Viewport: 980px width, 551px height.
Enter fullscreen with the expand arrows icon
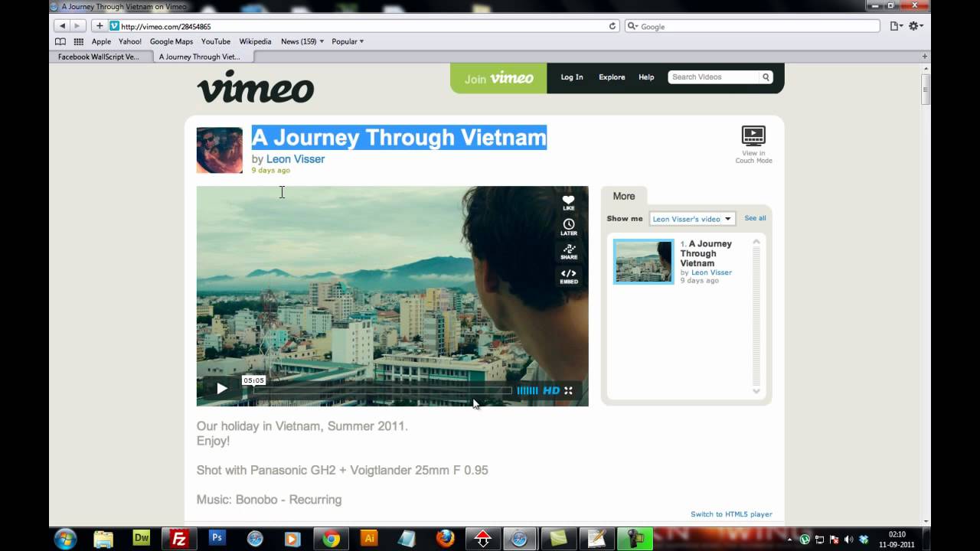coord(568,390)
